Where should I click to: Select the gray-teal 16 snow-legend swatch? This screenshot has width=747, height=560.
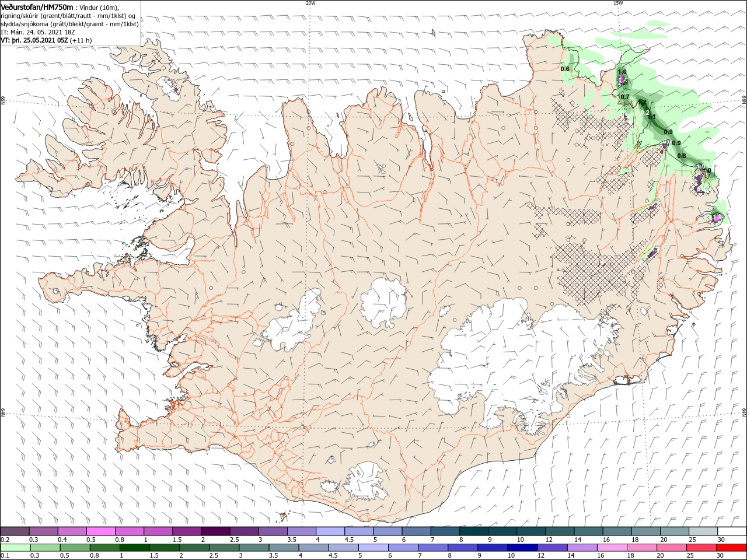[616, 531]
